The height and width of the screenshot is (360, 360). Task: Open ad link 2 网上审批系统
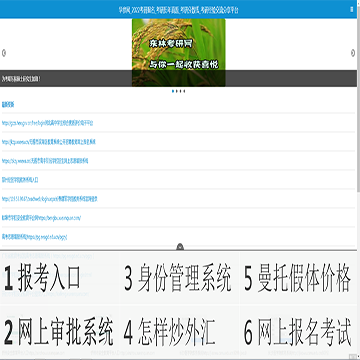[x=59, y=332]
